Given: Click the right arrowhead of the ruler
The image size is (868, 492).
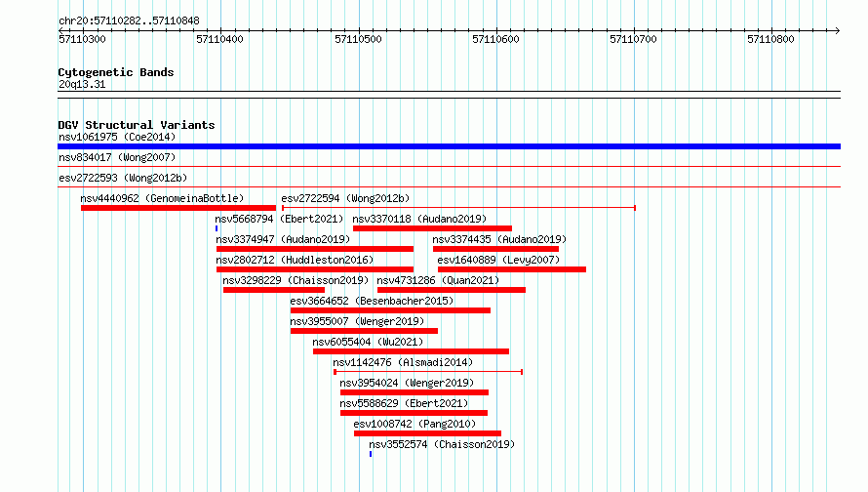Looking at the screenshot, I should click(x=838, y=30).
